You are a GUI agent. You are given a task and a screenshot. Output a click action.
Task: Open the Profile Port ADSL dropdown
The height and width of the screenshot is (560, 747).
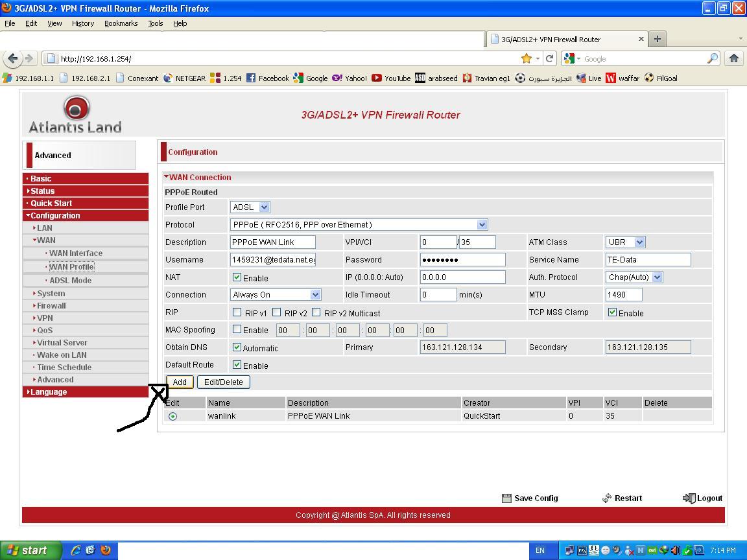(x=250, y=207)
